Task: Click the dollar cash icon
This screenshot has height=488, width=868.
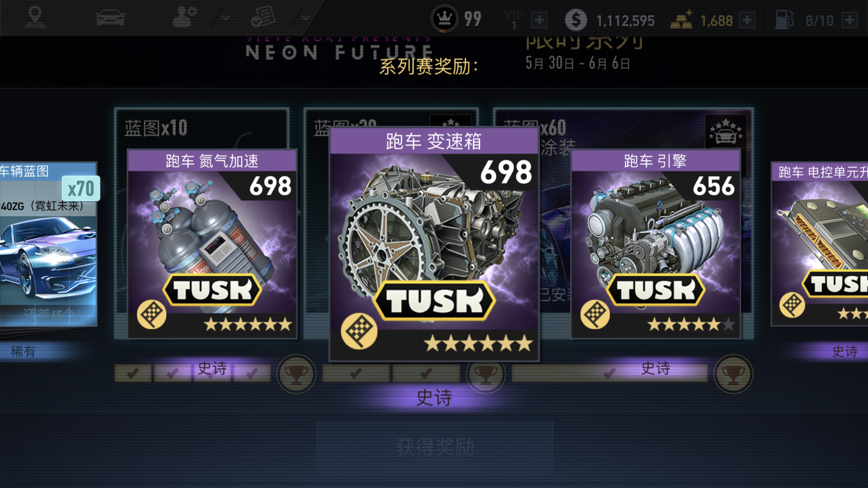Action: pyautogui.click(x=576, y=20)
